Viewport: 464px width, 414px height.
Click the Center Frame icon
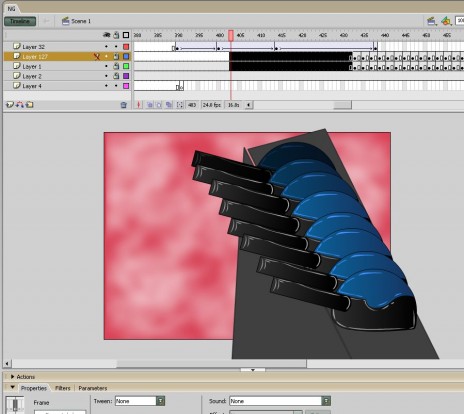[x=139, y=105]
